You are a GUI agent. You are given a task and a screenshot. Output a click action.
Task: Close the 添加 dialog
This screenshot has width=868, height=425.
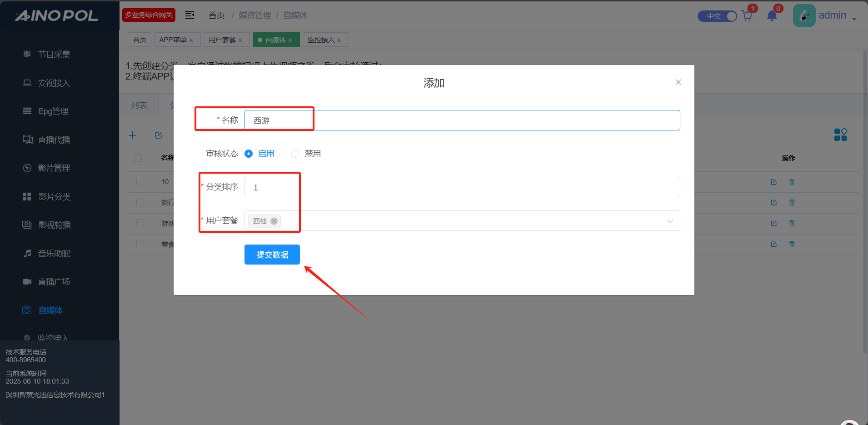(678, 82)
